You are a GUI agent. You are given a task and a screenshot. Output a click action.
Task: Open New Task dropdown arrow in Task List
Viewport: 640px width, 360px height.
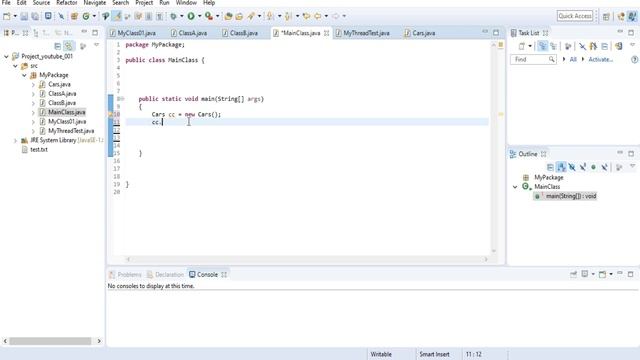530,46
